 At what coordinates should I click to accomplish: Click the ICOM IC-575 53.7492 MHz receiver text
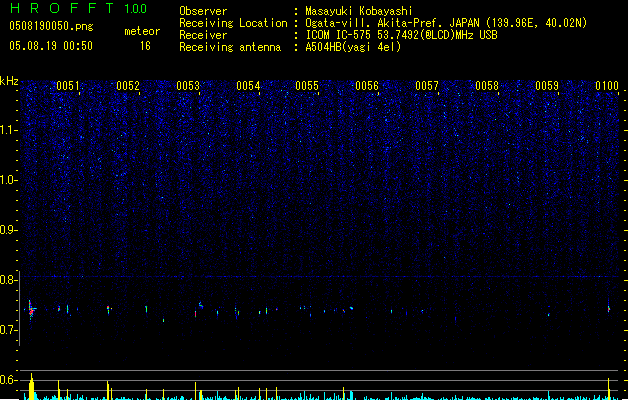(x=401, y=35)
